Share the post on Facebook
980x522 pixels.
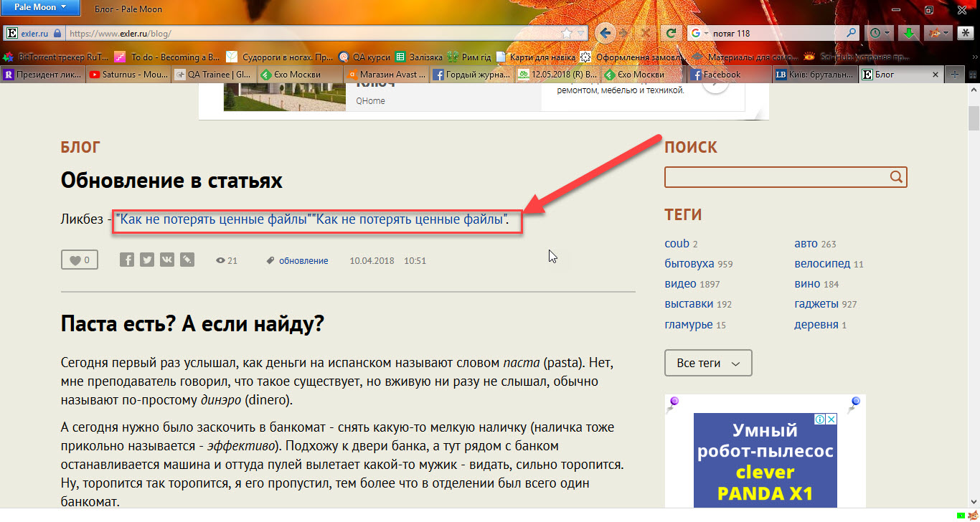127,260
